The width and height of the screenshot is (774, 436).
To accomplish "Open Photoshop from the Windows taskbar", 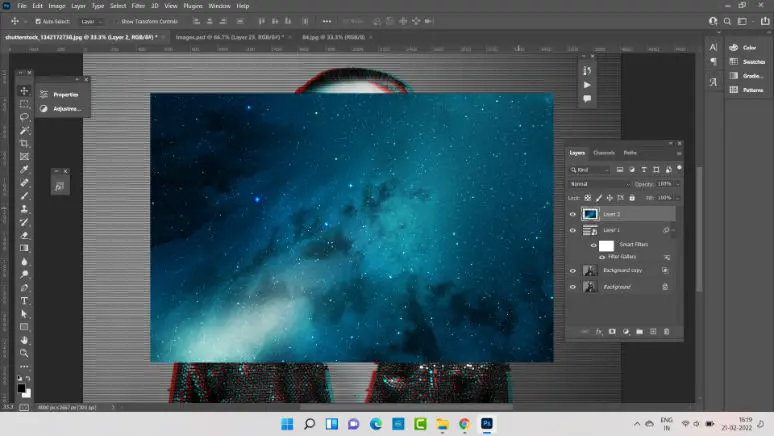I will 486,423.
